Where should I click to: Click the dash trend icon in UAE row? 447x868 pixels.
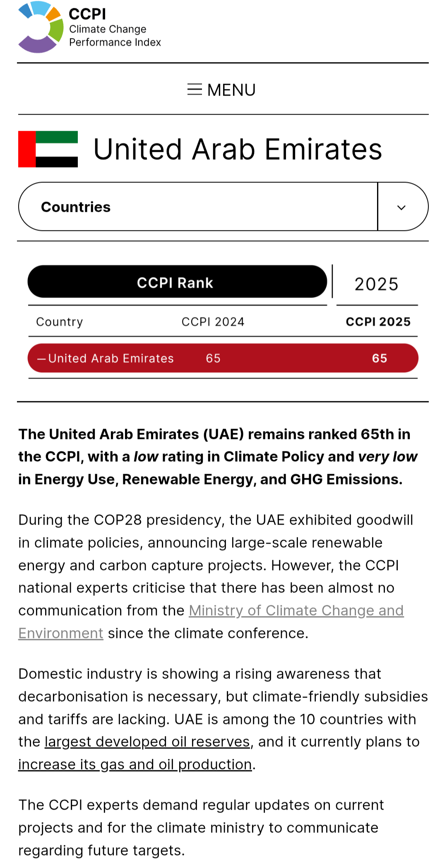pos(41,359)
